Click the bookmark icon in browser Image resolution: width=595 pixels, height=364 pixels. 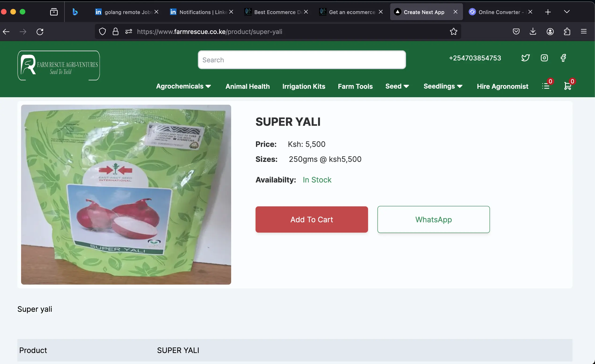point(453,31)
